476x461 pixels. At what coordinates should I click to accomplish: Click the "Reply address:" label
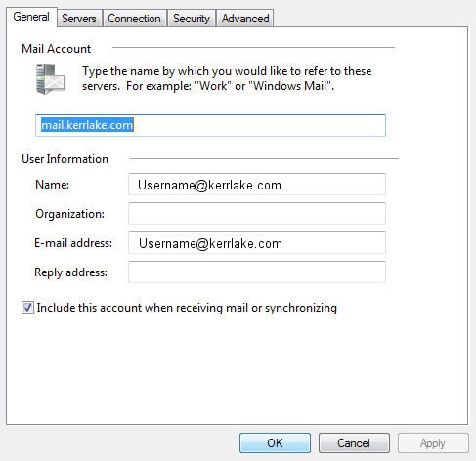click(x=70, y=272)
